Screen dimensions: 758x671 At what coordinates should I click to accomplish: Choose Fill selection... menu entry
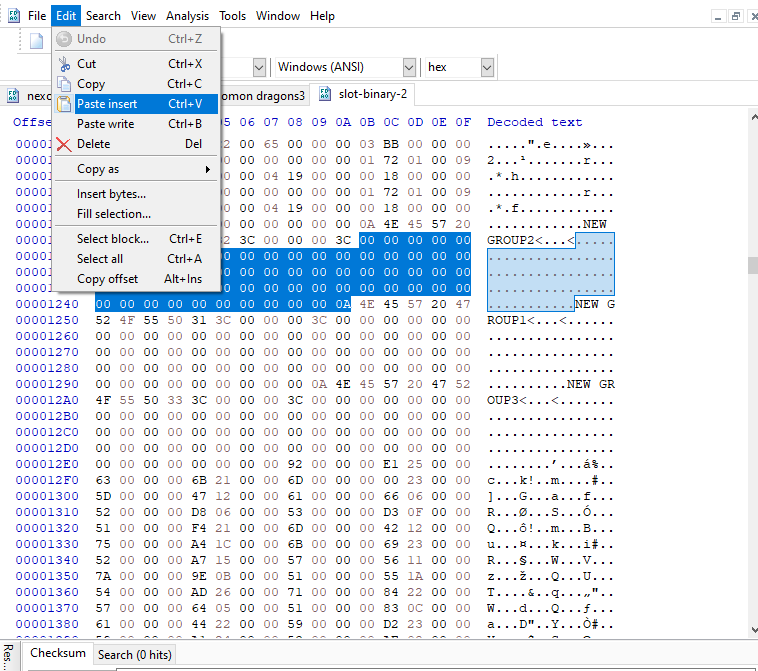136,214
